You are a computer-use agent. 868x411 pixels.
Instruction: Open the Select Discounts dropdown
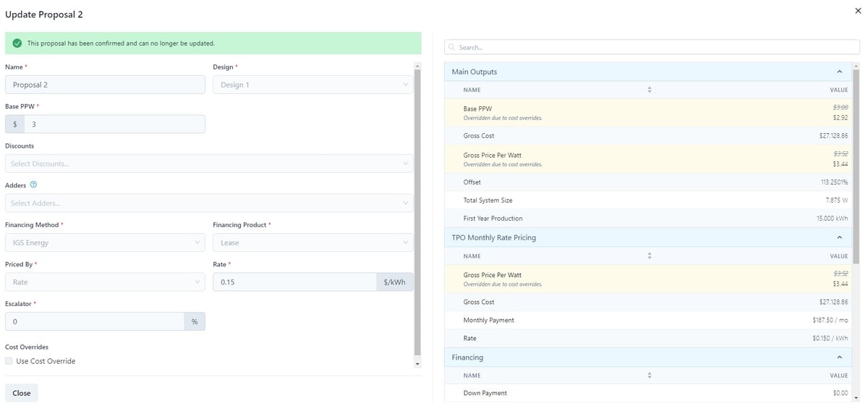[x=208, y=164]
